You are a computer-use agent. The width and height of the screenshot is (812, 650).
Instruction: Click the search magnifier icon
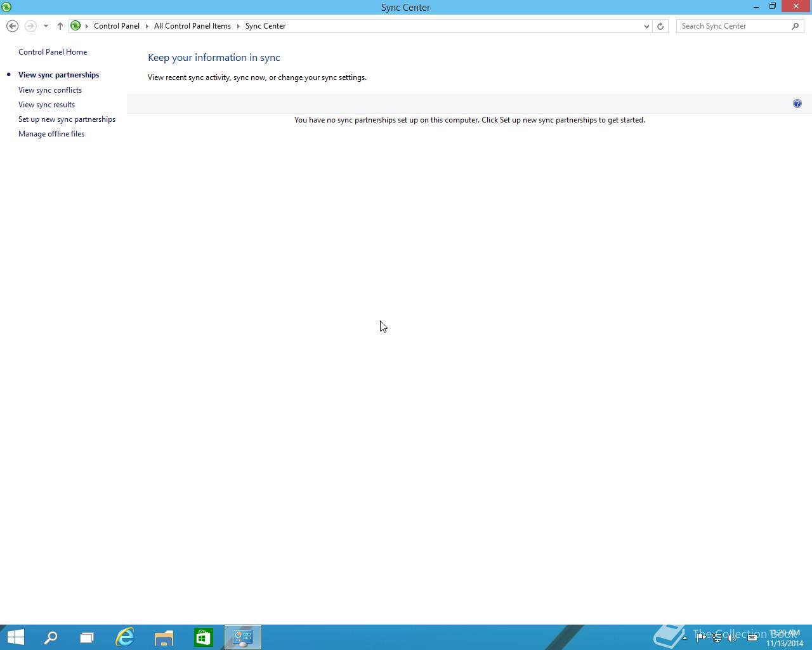click(x=796, y=26)
